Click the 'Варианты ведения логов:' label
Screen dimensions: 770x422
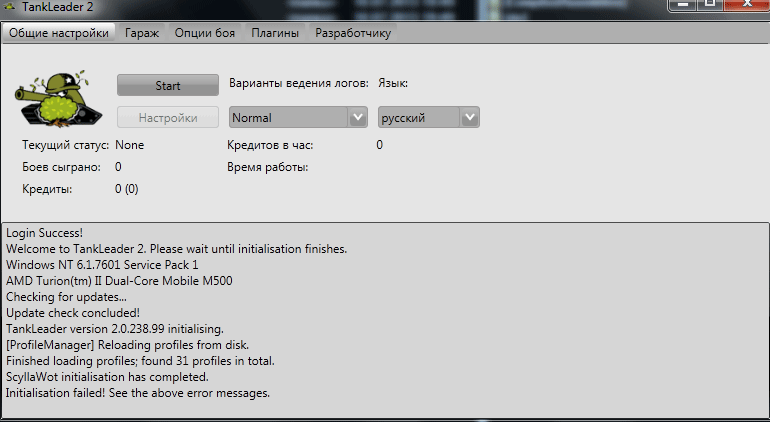(x=299, y=84)
